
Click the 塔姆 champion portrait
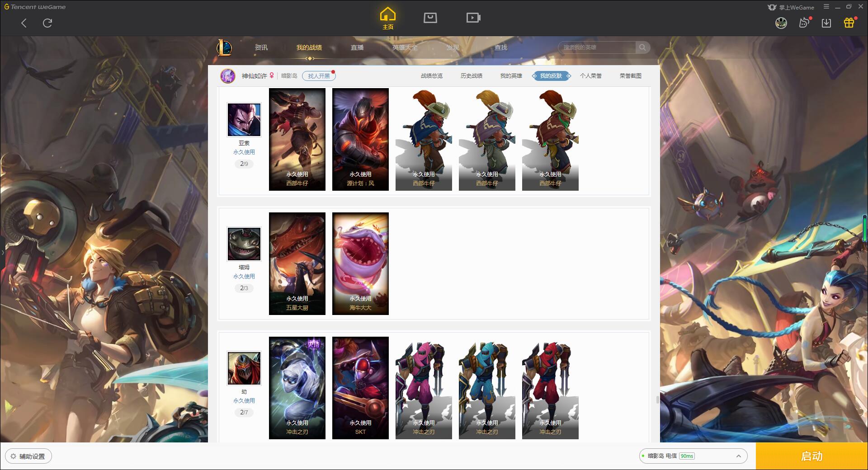[244, 244]
